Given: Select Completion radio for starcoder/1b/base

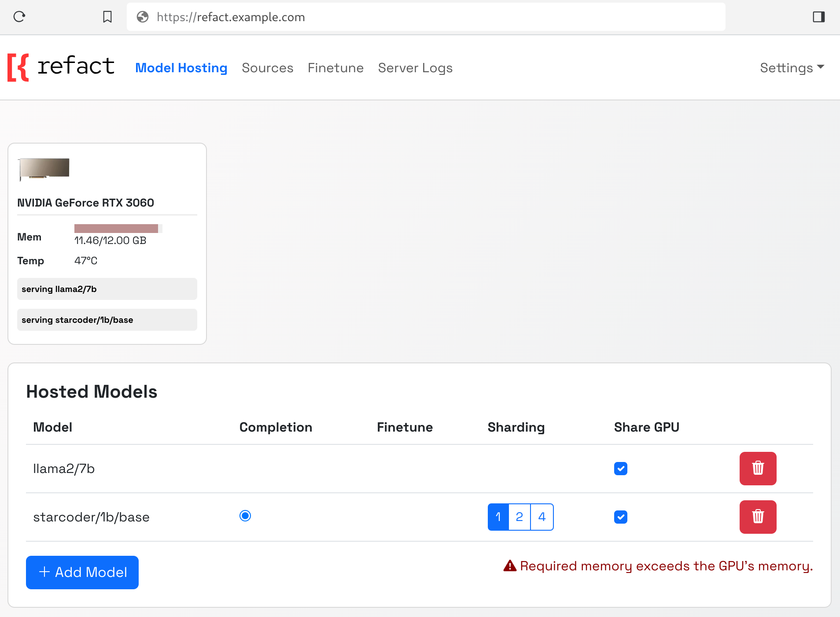Looking at the screenshot, I should 245,516.
